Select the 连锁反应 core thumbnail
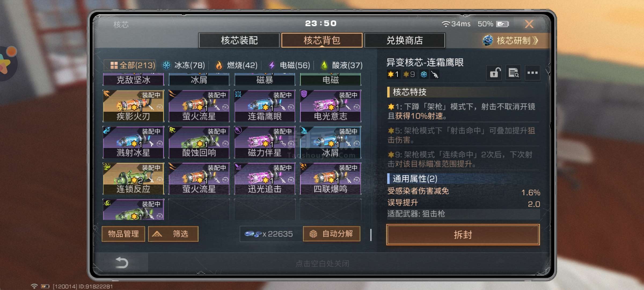The image size is (644, 290). tap(133, 178)
